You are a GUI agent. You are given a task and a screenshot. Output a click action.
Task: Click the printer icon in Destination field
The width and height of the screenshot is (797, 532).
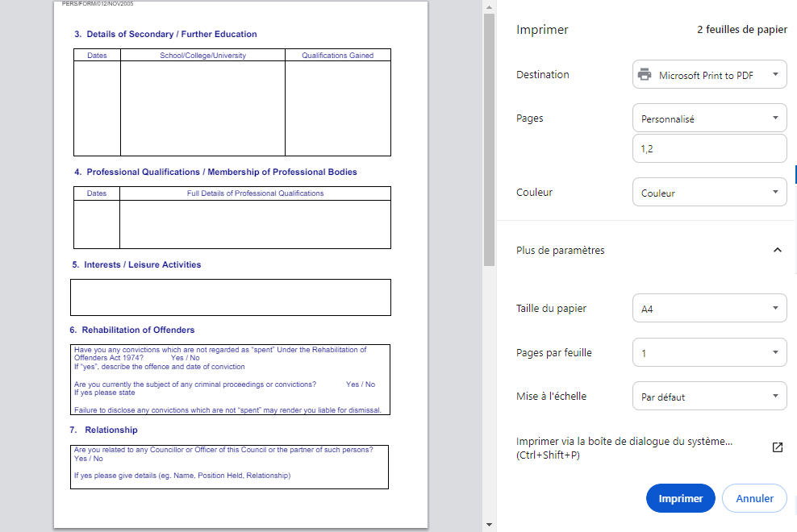pos(645,74)
